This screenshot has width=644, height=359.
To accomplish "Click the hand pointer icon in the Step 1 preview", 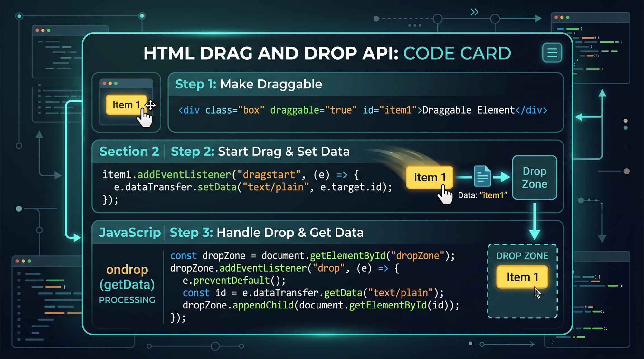I will [x=145, y=118].
